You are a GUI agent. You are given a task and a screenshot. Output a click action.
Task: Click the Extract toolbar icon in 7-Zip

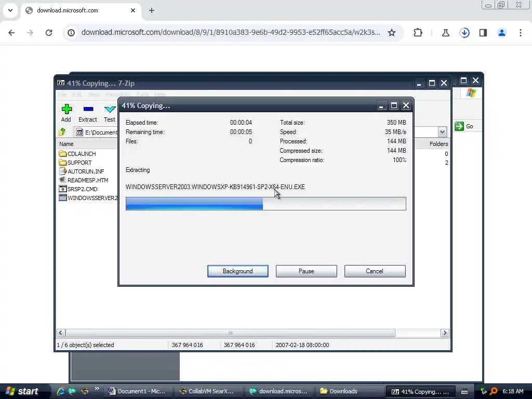[88, 113]
